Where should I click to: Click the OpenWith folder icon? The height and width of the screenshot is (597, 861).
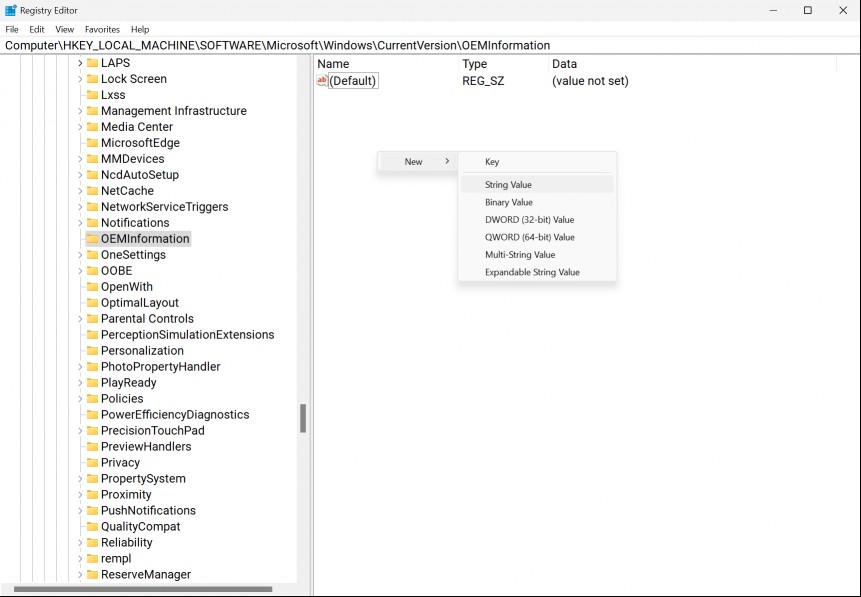(x=92, y=286)
